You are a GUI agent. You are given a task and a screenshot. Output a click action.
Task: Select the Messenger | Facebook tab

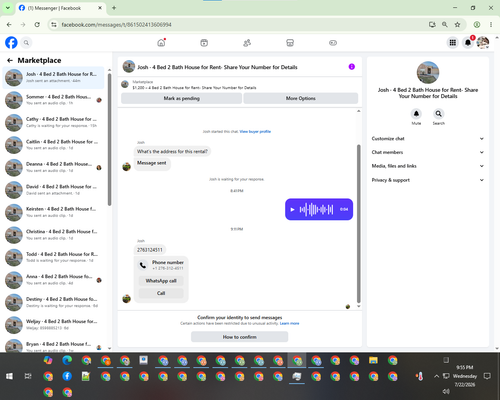[61, 8]
